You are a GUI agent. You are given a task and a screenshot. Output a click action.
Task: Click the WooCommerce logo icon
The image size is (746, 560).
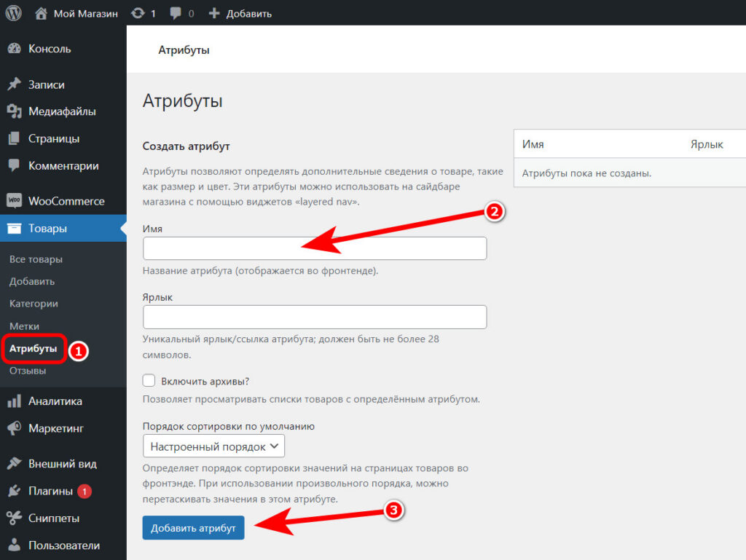coord(15,200)
